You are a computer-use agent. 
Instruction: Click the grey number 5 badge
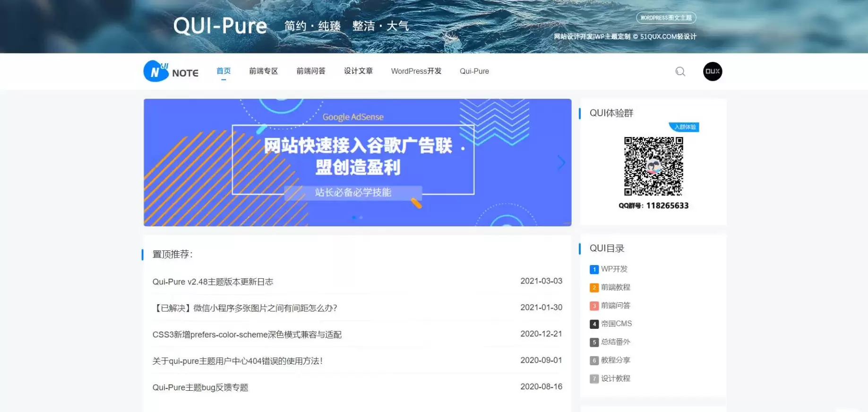click(594, 342)
